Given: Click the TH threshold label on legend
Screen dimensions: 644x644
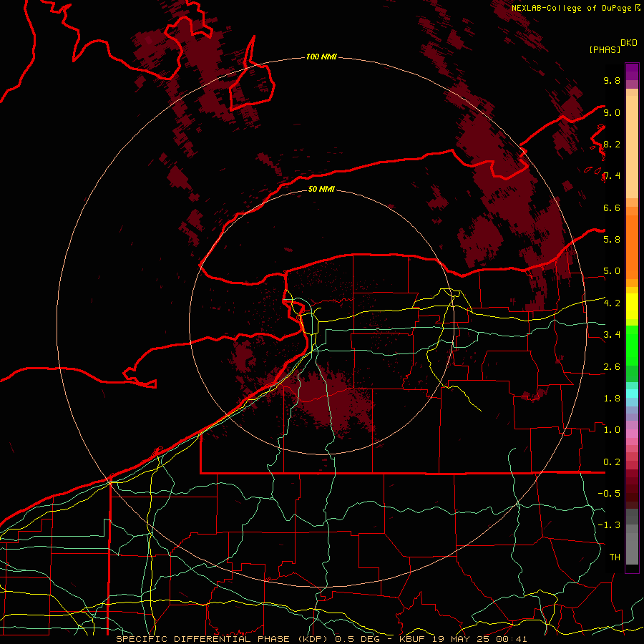Looking at the screenshot, I should [615, 557].
